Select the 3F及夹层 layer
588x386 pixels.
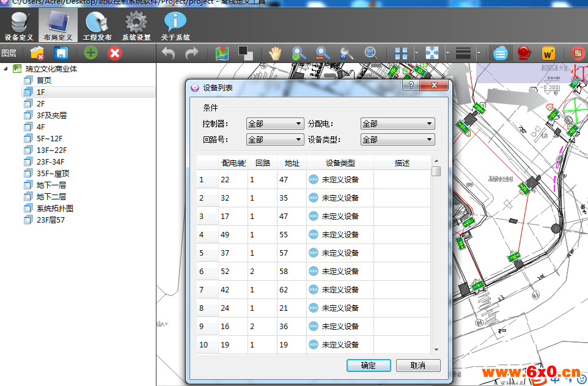51,115
